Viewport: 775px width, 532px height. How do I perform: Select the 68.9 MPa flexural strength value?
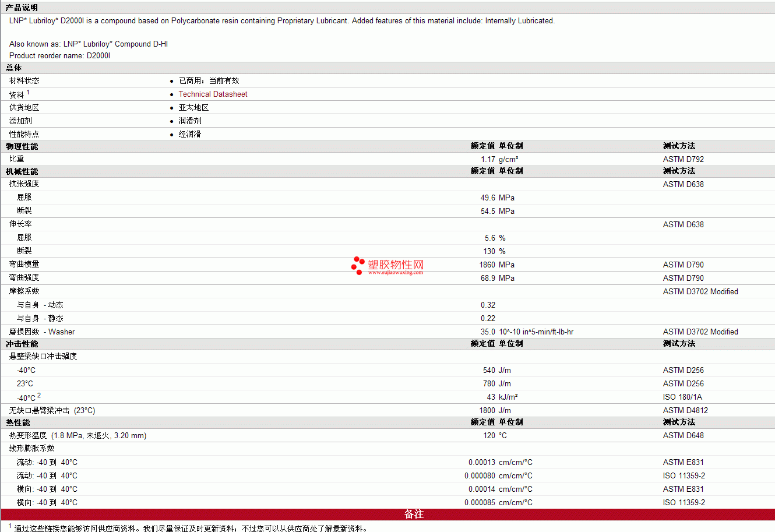tap(498, 278)
